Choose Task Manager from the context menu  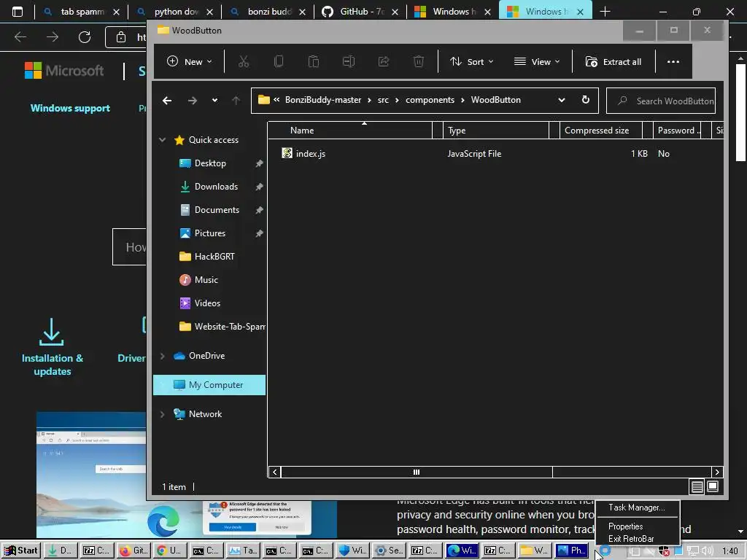[x=636, y=507]
